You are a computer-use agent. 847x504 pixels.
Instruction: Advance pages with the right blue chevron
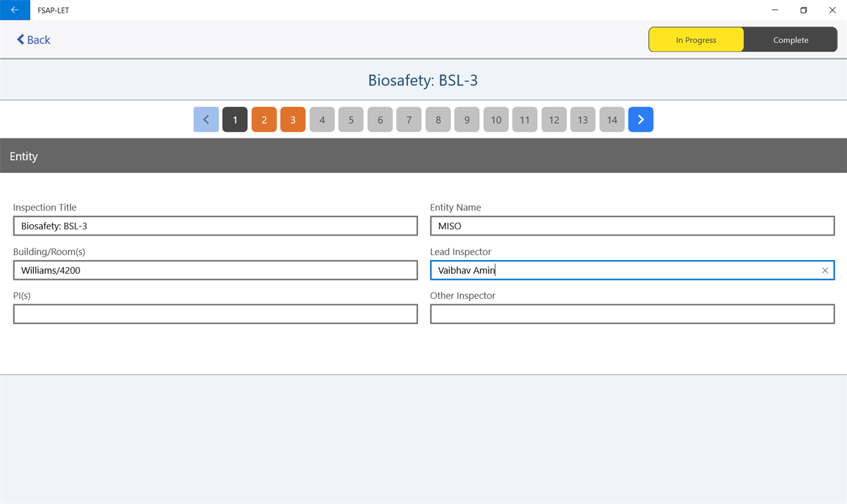(x=641, y=119)
